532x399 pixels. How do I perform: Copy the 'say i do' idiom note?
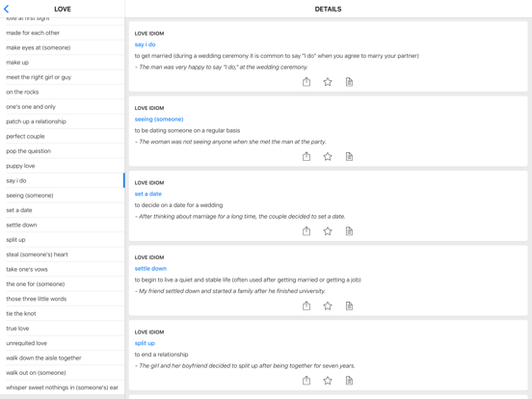tap(349, 82)
